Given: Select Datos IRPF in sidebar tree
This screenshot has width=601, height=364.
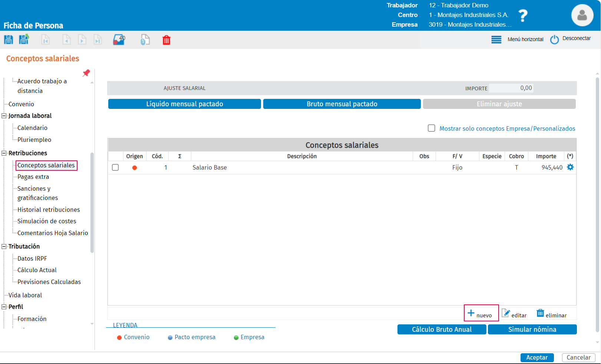Looking at the screenshot, I should [x=32, y=258].
